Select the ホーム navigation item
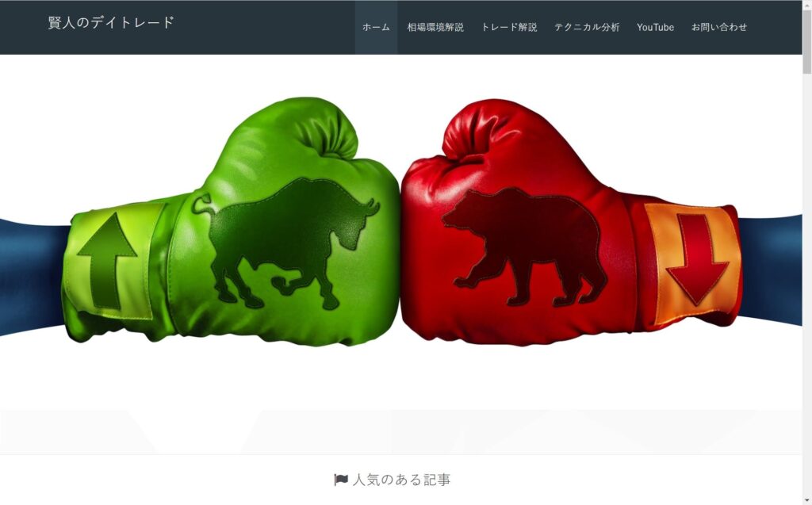812x505 pixels. [x=376, y=27]
